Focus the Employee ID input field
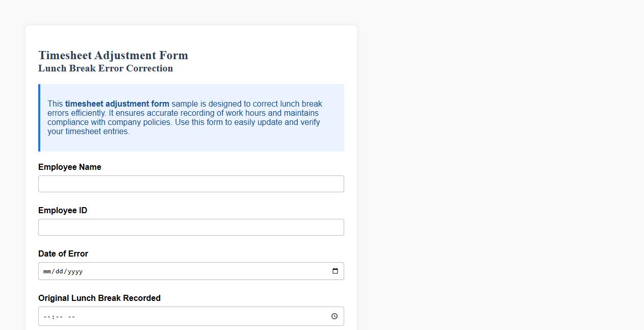 pos(191,227)
